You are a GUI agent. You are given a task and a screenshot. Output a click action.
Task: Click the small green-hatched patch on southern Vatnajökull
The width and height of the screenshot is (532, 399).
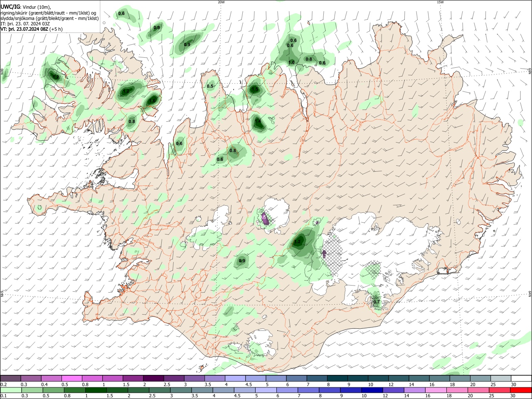pyautogui.click(x=373, y=269)
